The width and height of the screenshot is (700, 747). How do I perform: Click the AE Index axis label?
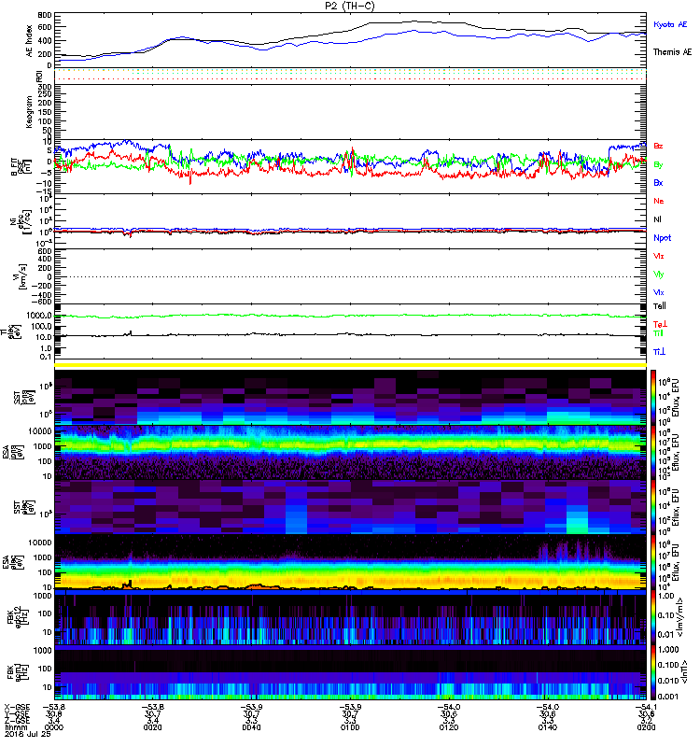[x=30, y=41]
